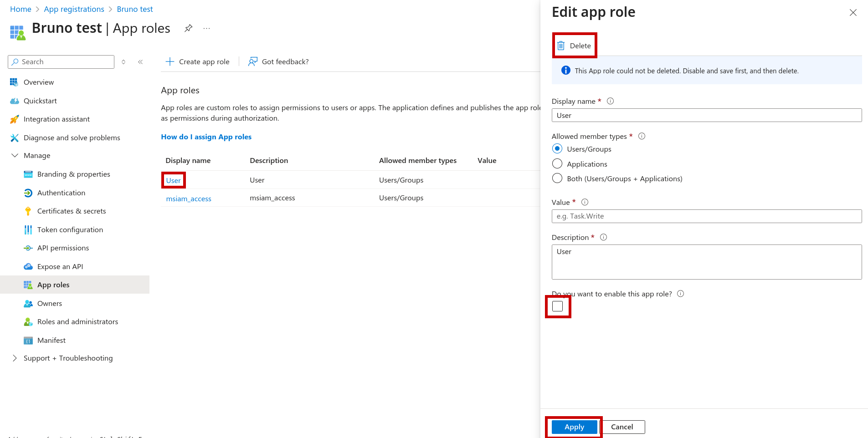Viewport: 868px width, 438px height.
Task: Click the up/down expand-collapse arrows near search
Action: [123, 62]
